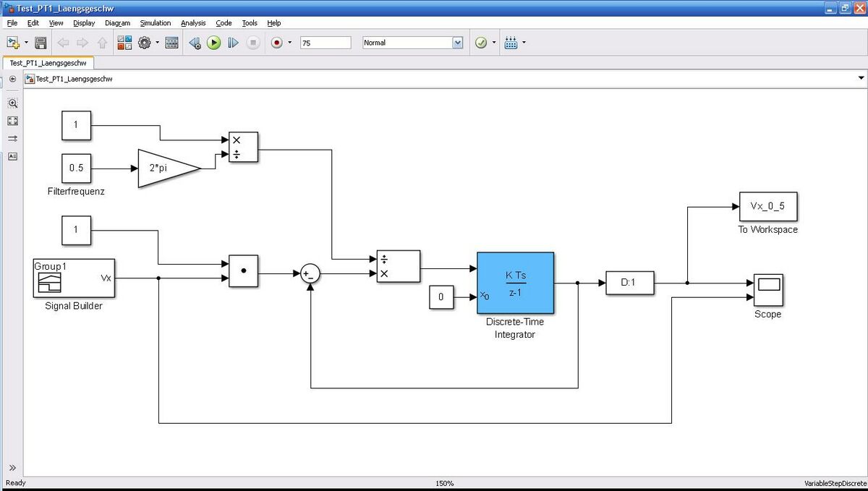
Task: Open the simulation mode Normal dropdown
Action: (456, 43)
